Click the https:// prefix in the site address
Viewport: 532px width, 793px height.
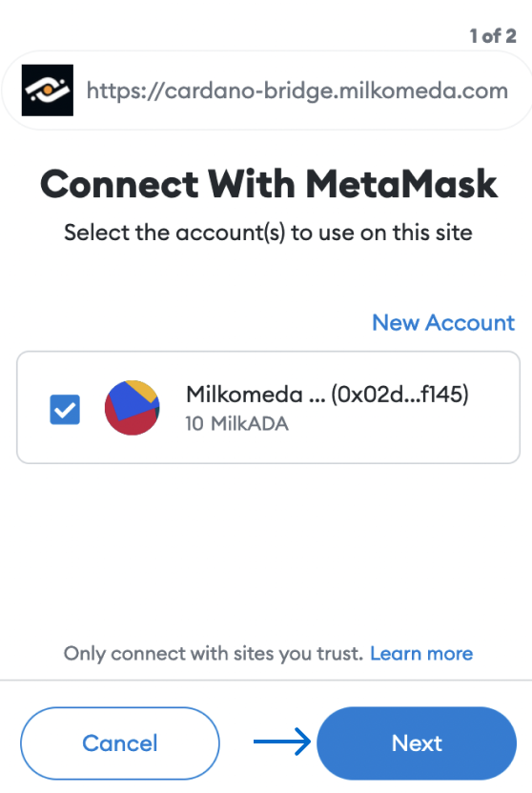125,91
